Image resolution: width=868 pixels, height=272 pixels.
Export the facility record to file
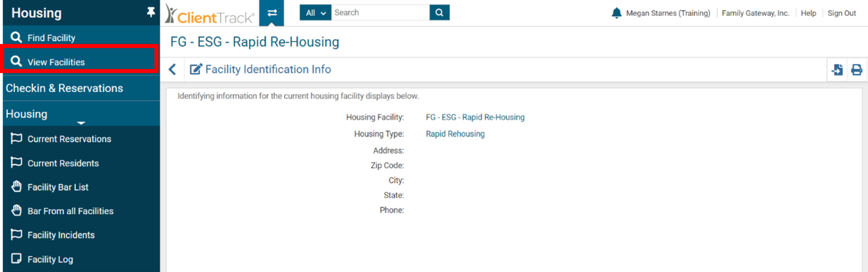click(x=837, y=69)
